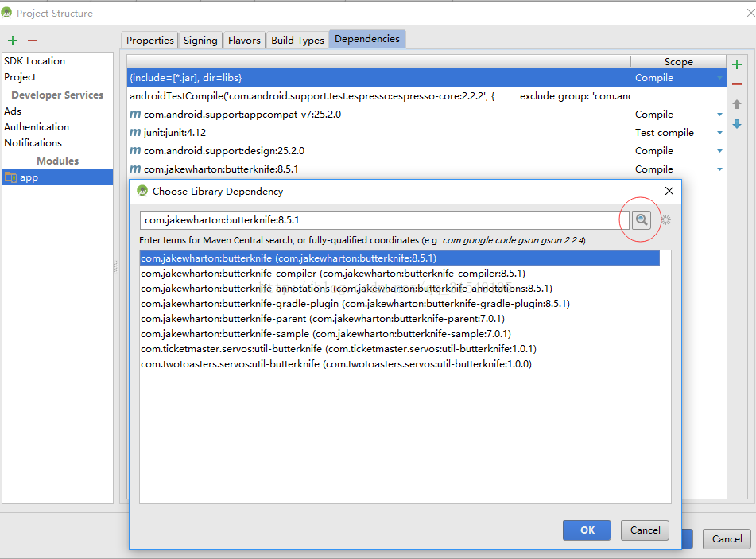Click the Scope column header
Image resolution: width=756 pixels, height=559 pixels.
[678, 62]
